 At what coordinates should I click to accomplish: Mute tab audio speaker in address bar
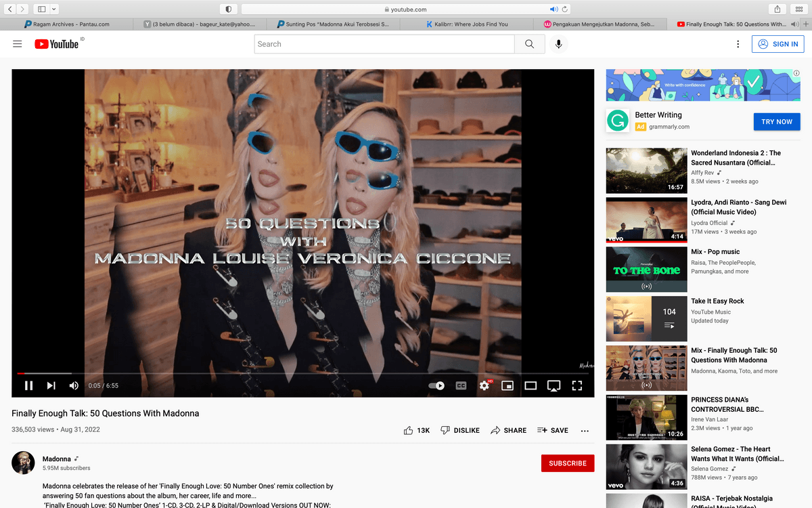[x=554, y=9]
